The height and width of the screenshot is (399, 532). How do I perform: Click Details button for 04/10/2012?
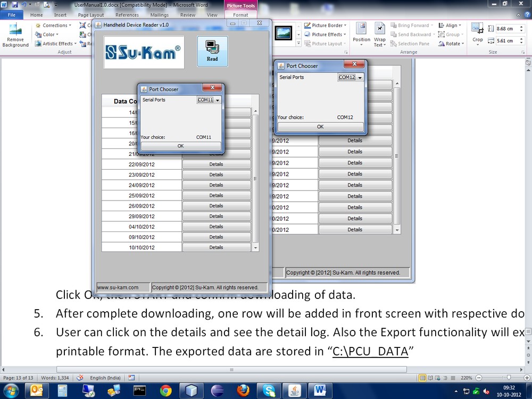[216, 227]
